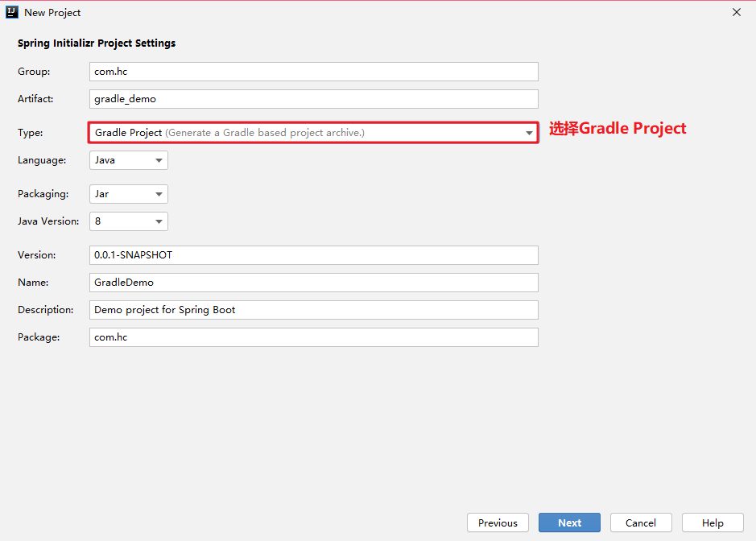This screenshot has height=541, width=756.
Task: Go back with the Previous button
Action: pos(498,522)
